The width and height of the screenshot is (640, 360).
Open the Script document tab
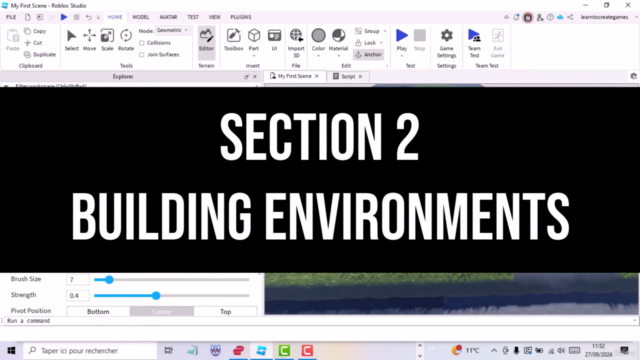click(348, 76)
